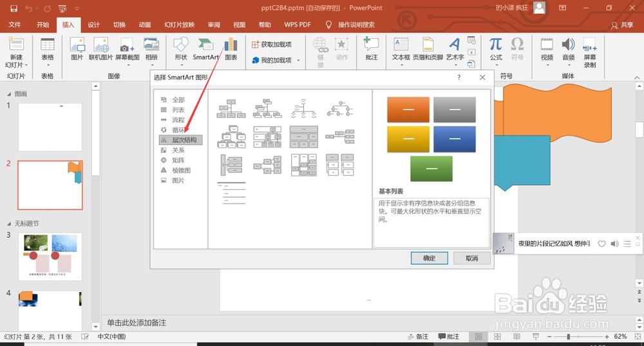Adjust the zoom slider handle
Viewport: 644px width, 346px height.
[x=569, y=336]
